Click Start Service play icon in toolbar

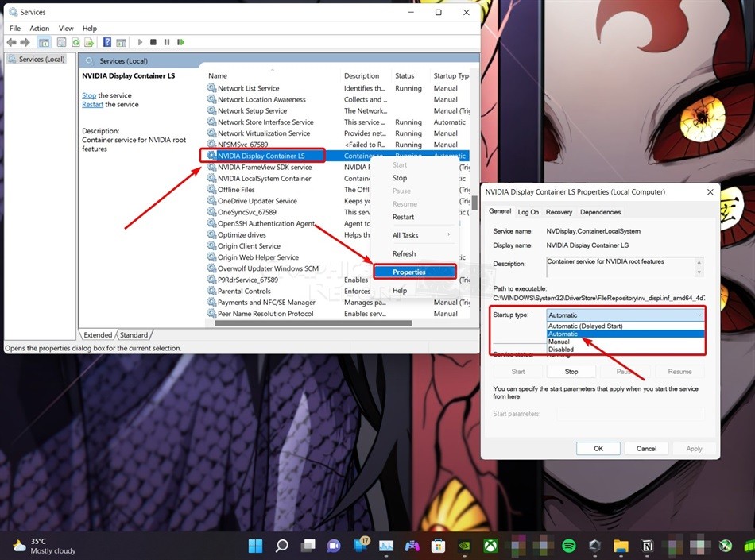click(140, 42)
